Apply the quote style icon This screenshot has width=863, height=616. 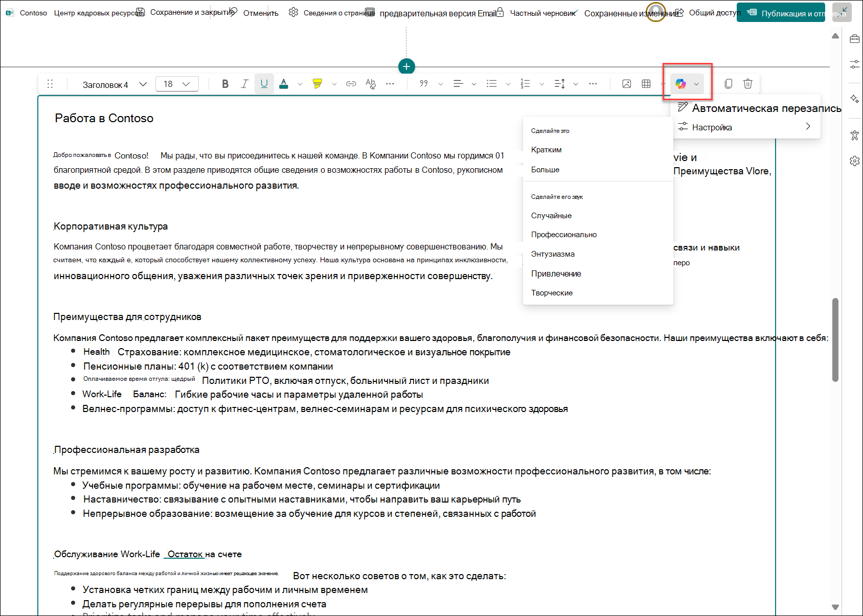coord(424,84)
